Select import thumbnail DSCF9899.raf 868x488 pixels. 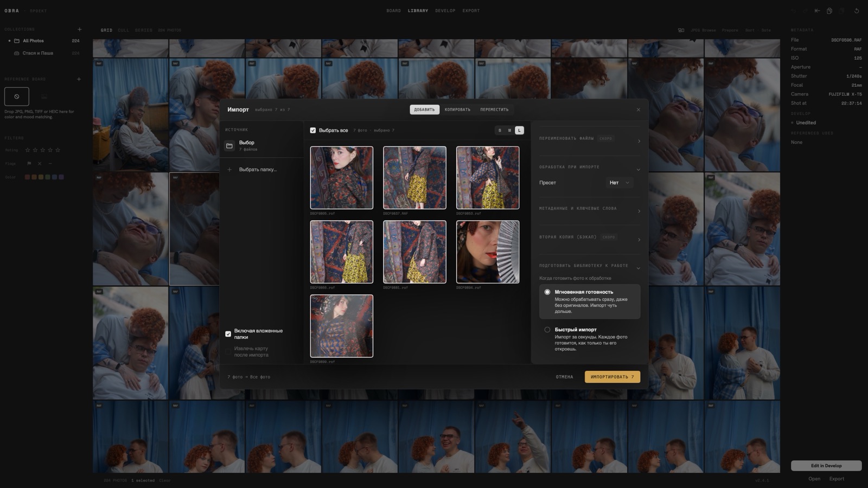pyautogui.click(x=342, y=326)
